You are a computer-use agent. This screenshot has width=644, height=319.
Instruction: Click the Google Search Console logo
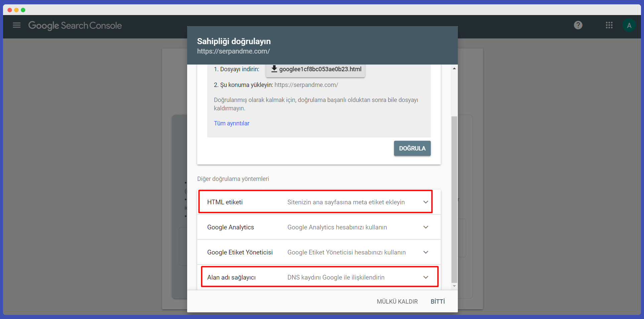[75, 25]
